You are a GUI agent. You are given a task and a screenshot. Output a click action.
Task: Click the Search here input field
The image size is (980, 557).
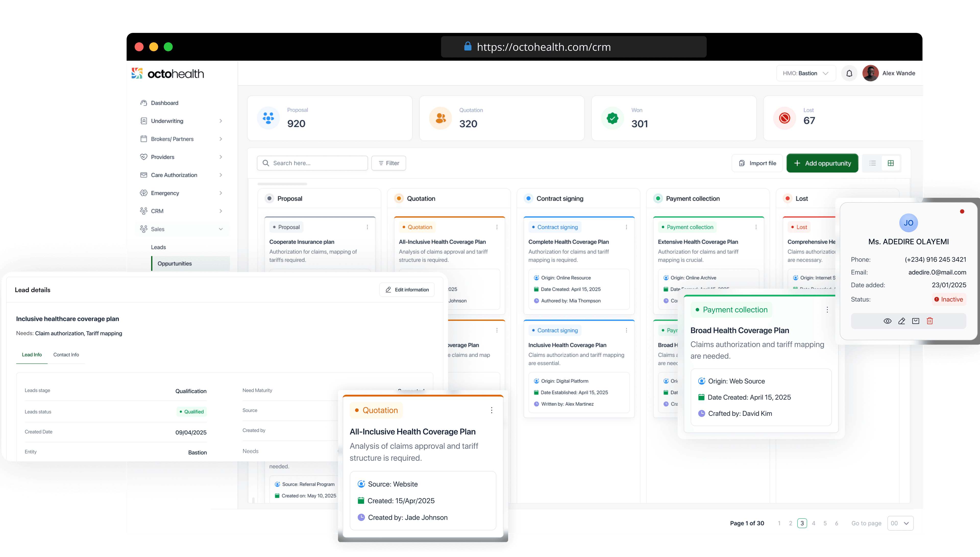[312, 163]
